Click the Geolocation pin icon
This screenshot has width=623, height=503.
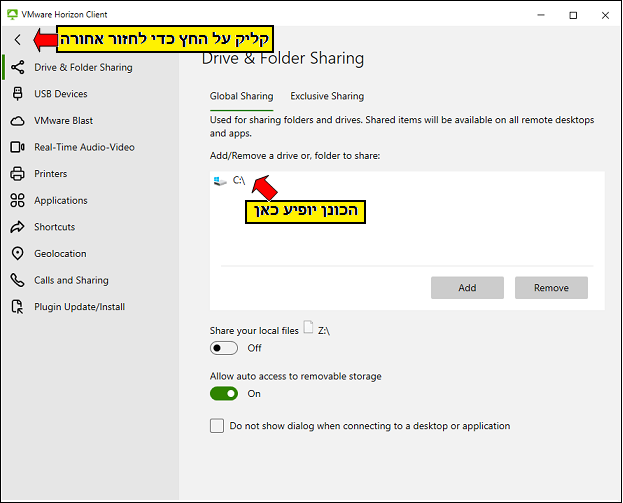click(17, 253)
